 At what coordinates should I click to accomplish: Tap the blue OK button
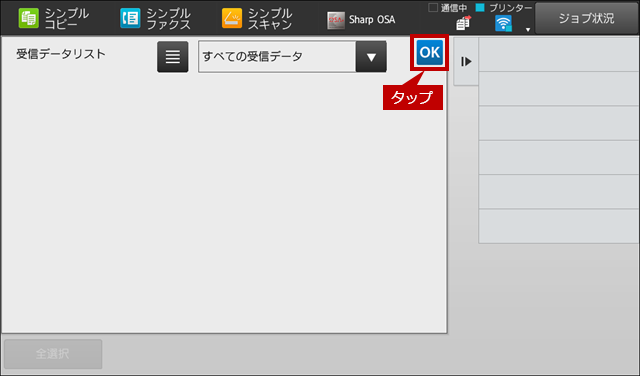(429, 53)
